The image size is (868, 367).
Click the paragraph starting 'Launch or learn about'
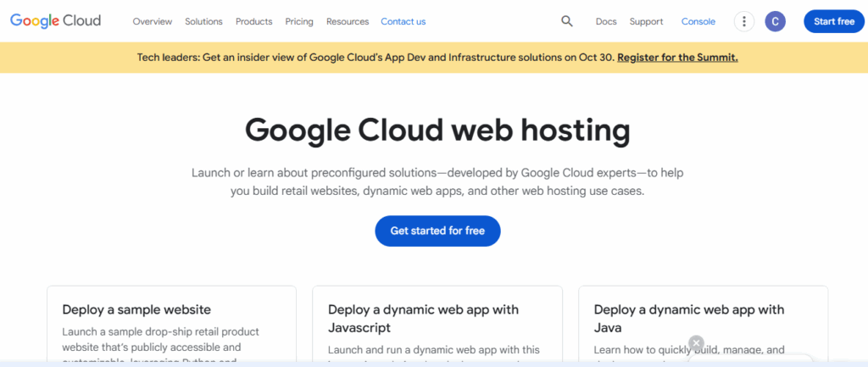[437, 182]
